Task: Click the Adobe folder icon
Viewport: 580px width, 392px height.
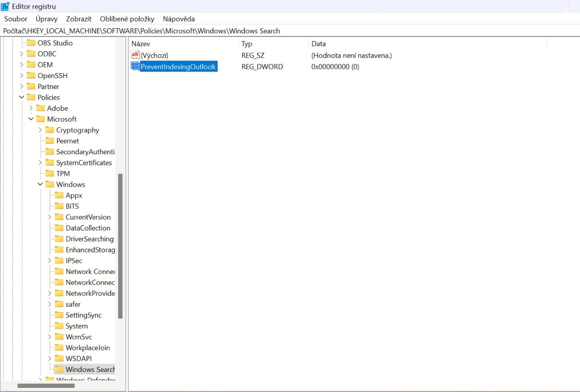Action: [40, 108]
